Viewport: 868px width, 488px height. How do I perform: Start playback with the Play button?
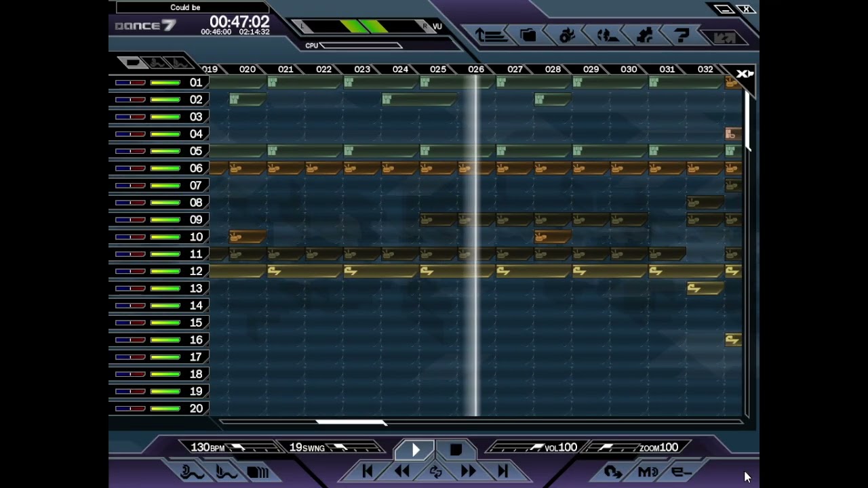click(x=416, y=450)
